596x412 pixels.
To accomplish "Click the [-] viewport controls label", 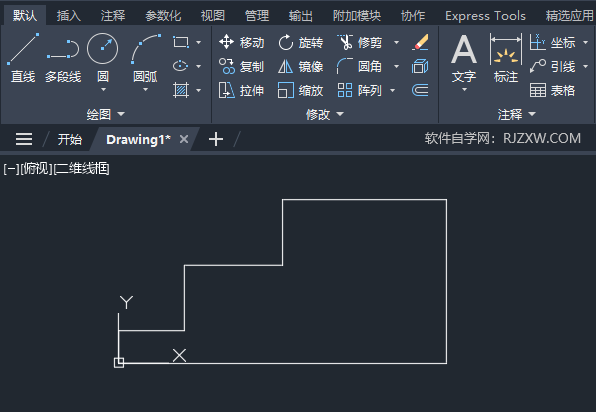I will click(x=11, y=169).
